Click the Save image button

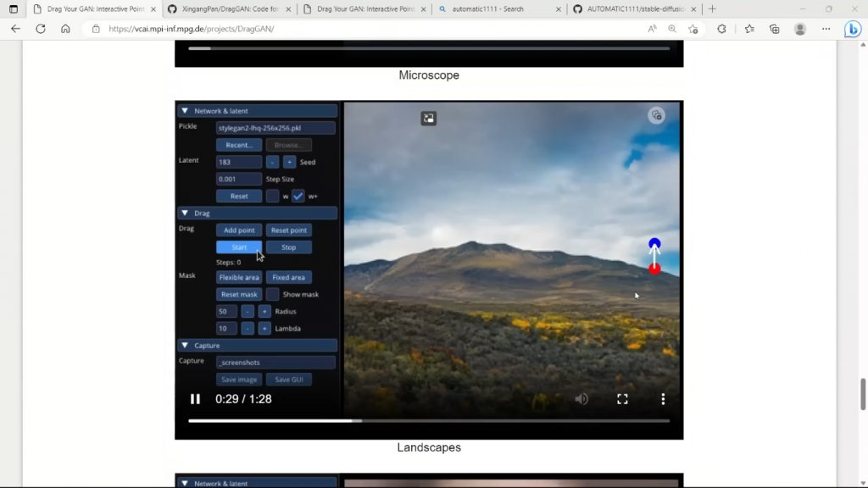pos(239,380)
